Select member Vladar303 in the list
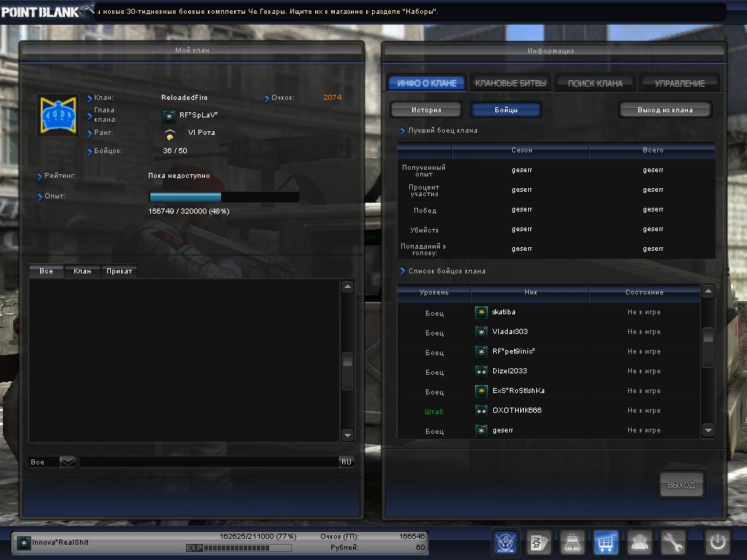Screen dimensions: 747x560 coord(549,332)
